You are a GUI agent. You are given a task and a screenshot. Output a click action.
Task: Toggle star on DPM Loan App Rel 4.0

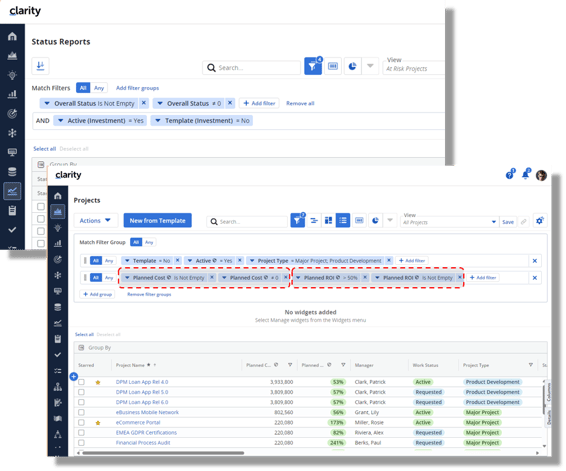point(98,382)
